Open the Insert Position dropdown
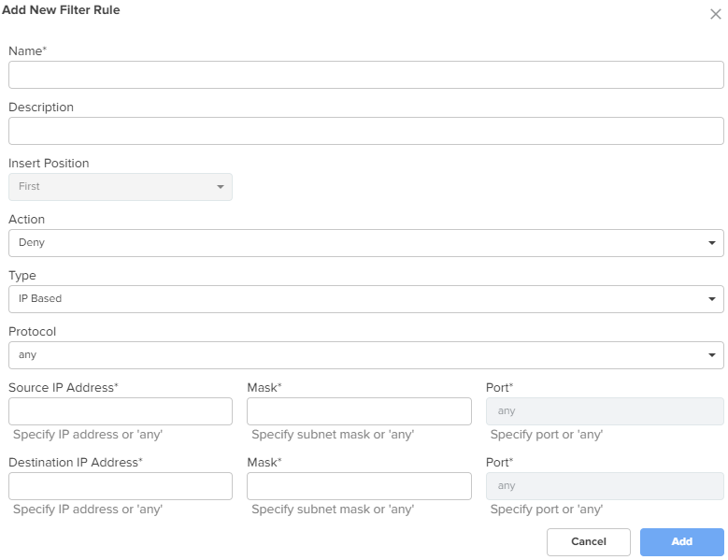This screenshot has width=728, height=560. 121,187
